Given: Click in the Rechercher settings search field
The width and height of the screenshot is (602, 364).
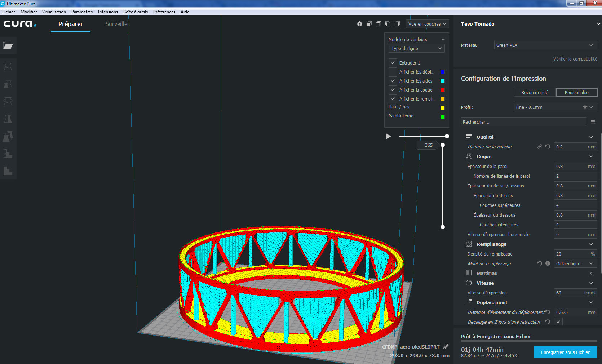Looking at the screenshot, I should point(523,122).
